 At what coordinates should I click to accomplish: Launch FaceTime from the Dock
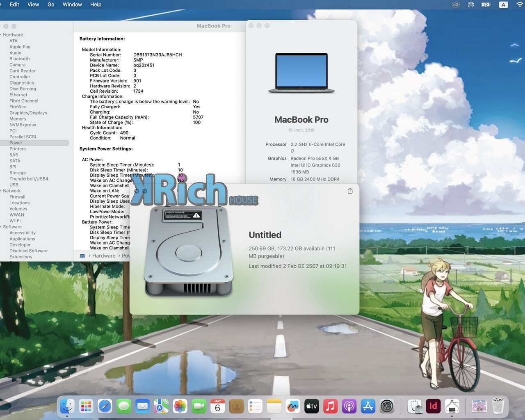[x=199, y=406]
